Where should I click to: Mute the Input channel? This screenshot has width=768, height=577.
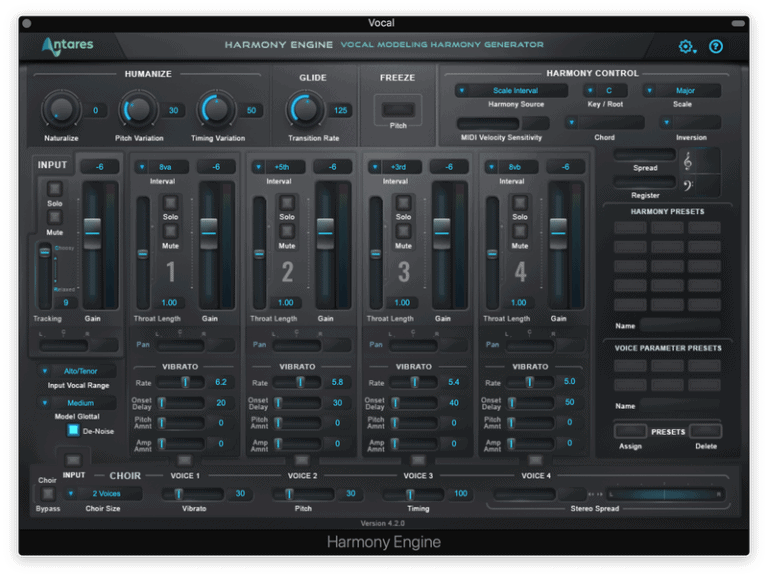point(54,217)
